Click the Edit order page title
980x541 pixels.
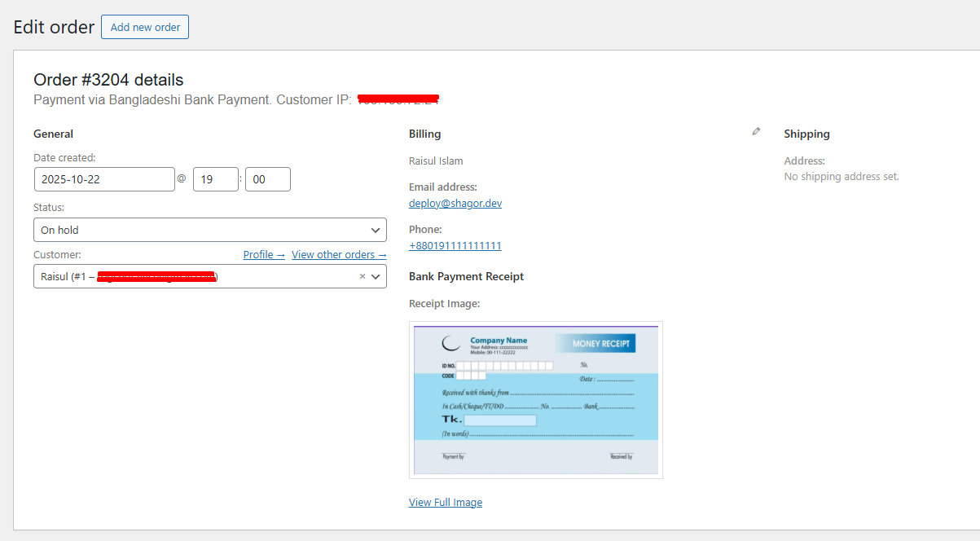(x=54, y=26)
